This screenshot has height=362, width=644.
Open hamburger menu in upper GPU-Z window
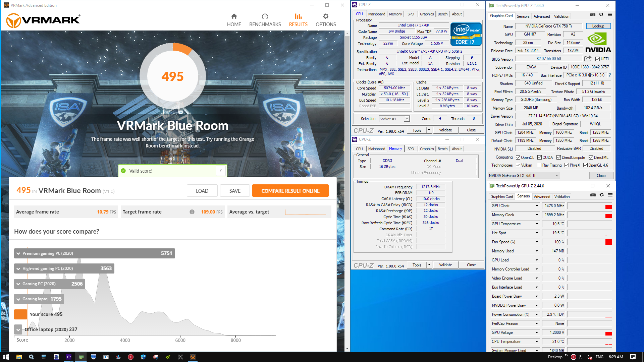[610, 15]
